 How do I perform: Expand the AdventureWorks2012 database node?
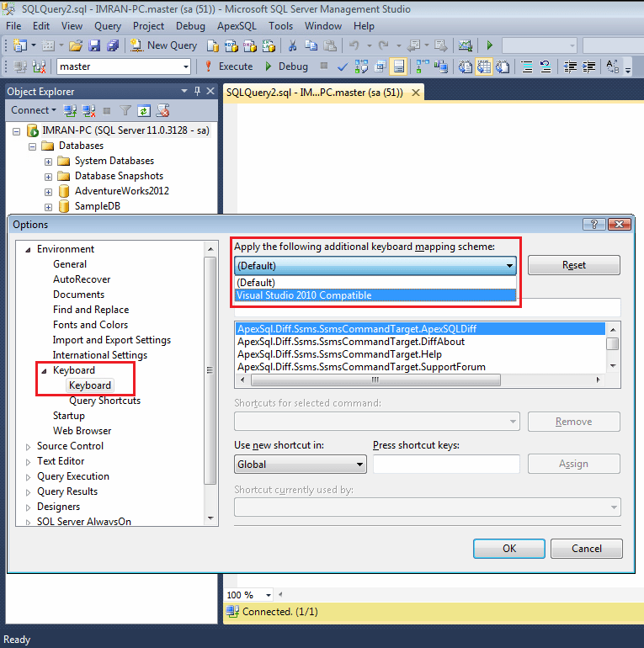[48, 192]
